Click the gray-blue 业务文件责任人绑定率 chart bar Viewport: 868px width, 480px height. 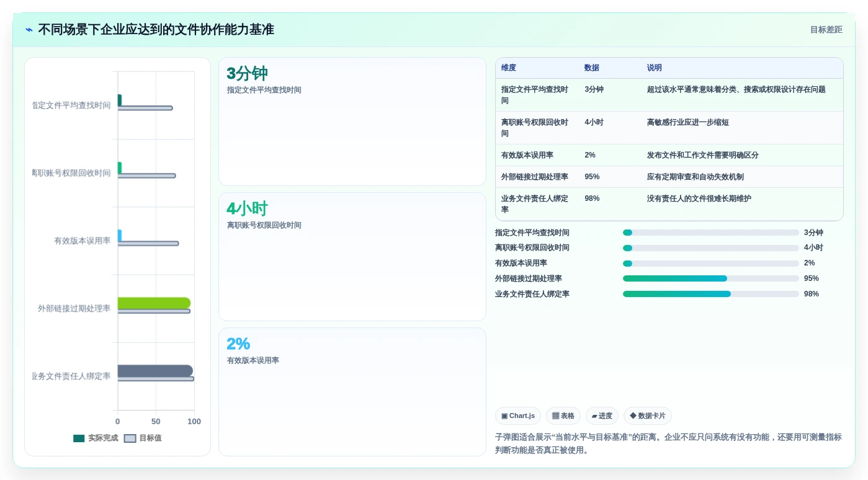pyautogui.click(x=155, y=371)
